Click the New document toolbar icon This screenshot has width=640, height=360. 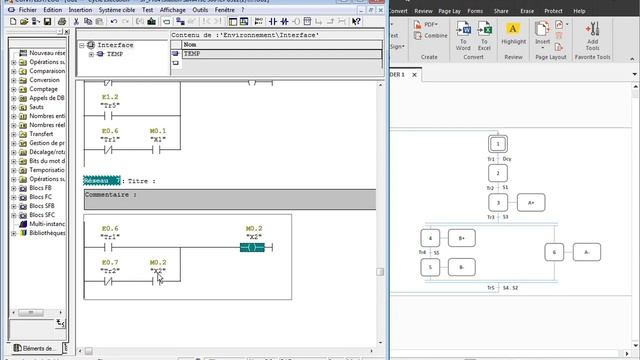coord(13,21)
